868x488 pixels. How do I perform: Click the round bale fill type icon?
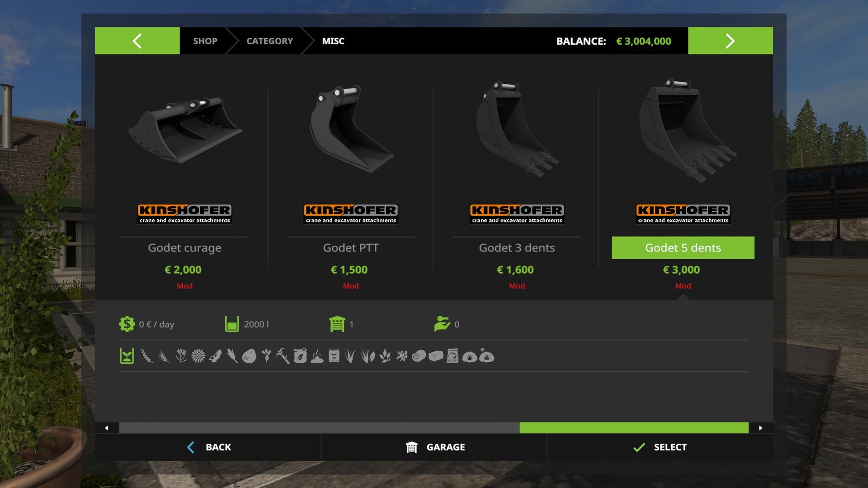[x=419, y=356]
